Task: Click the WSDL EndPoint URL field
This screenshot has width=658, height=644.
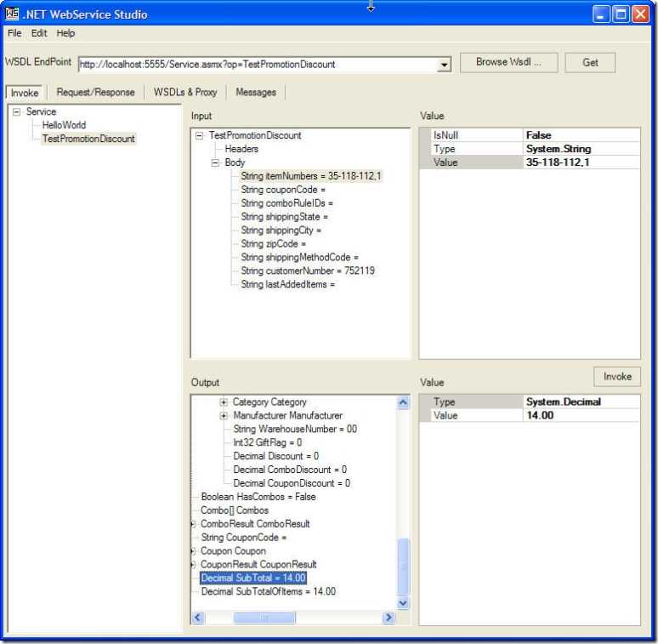Action: tap(258, 65)
